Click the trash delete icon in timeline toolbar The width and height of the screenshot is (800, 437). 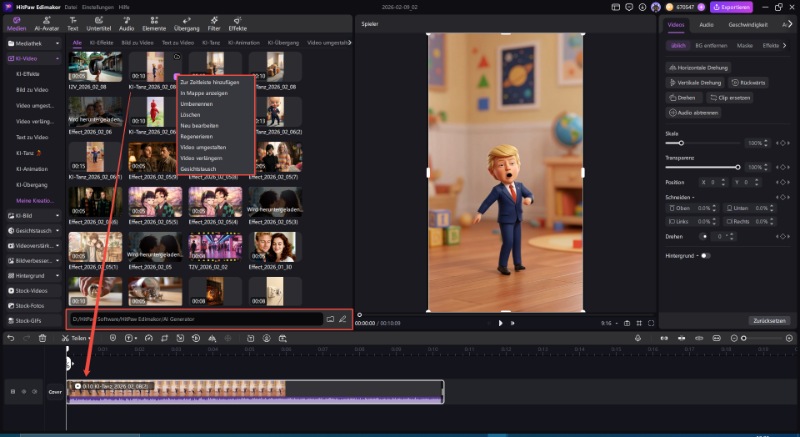pos(43,338)
